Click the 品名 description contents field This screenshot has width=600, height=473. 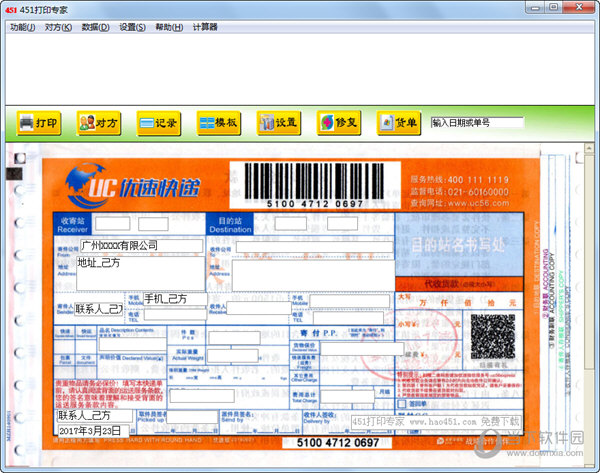[133, 344]
